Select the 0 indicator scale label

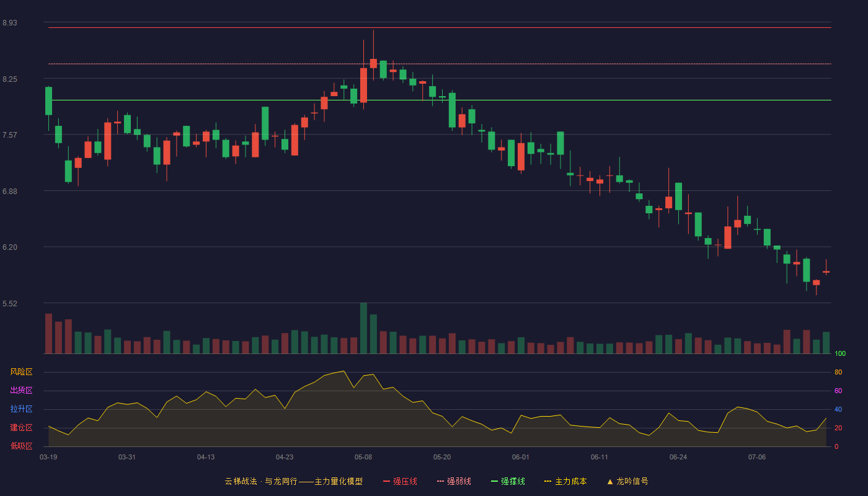click(x=836, y=446)
